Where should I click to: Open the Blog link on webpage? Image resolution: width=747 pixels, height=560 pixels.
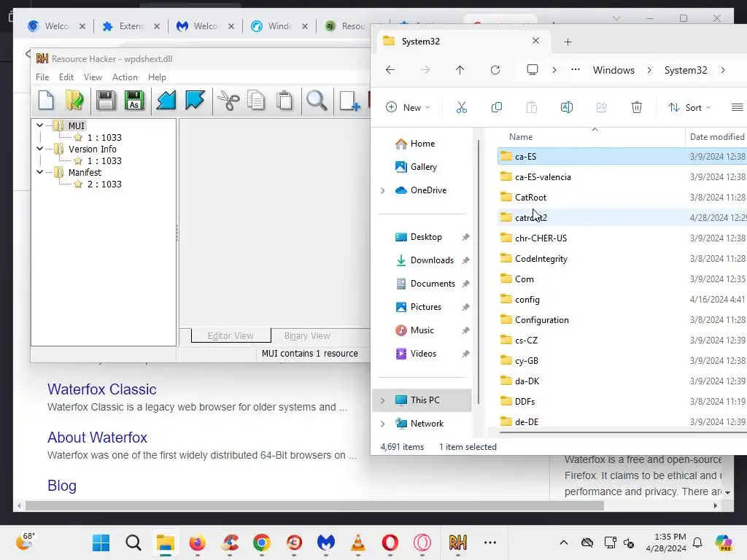[62, 486]
